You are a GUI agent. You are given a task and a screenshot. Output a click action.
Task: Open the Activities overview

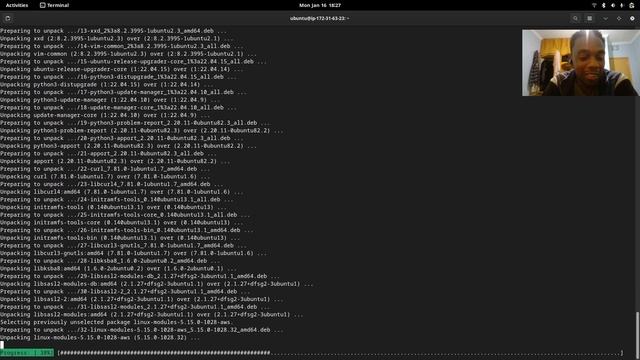pyautogui.click(x=17, y=5)
